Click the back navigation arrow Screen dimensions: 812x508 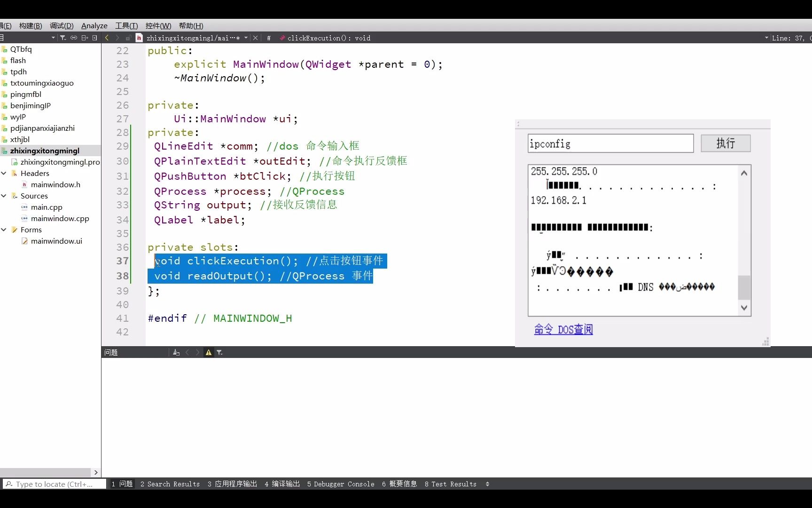(107, 38)
